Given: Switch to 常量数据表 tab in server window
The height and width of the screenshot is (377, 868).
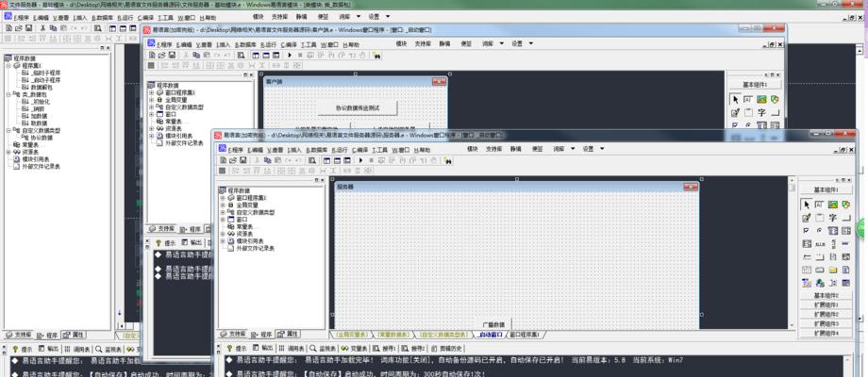Looking at the screenshot, I should point(392,335).
